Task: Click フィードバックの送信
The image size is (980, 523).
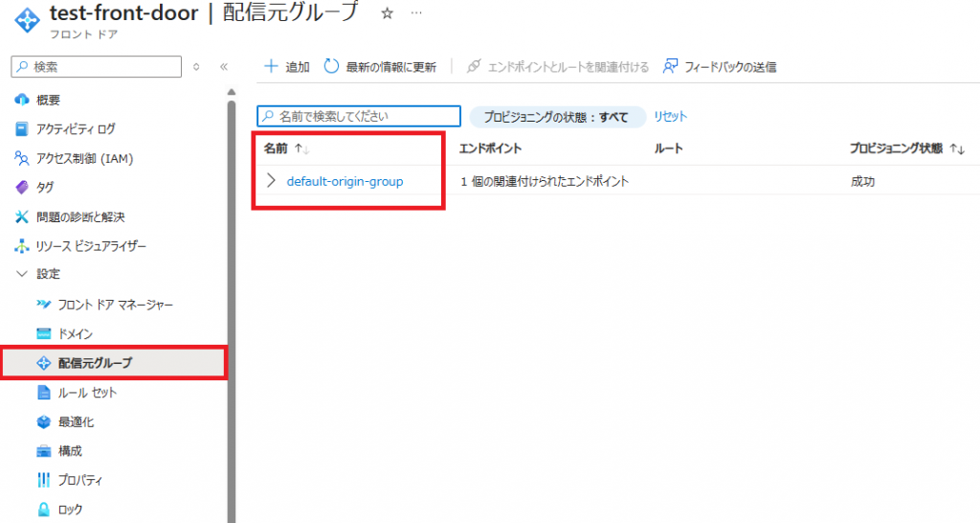Action: [x=720, y=66]
